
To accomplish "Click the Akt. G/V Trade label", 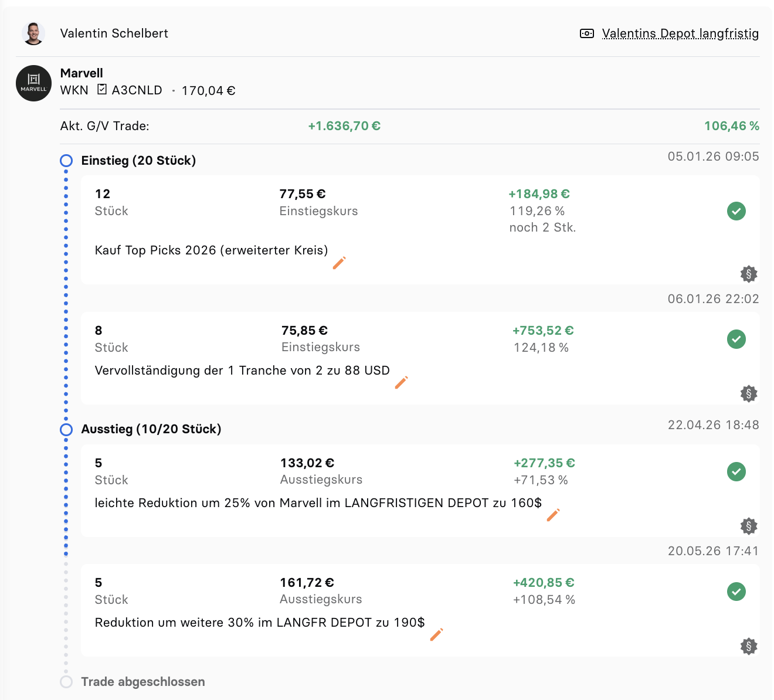I will pyautogui.click(x=105, y=126).
